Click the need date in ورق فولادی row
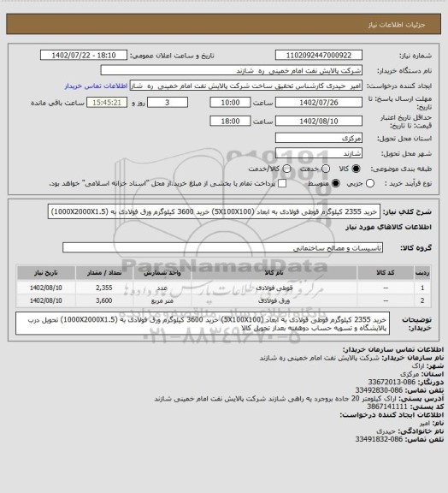The height and width of the screenshot is (493, 448). click(46, 300)
